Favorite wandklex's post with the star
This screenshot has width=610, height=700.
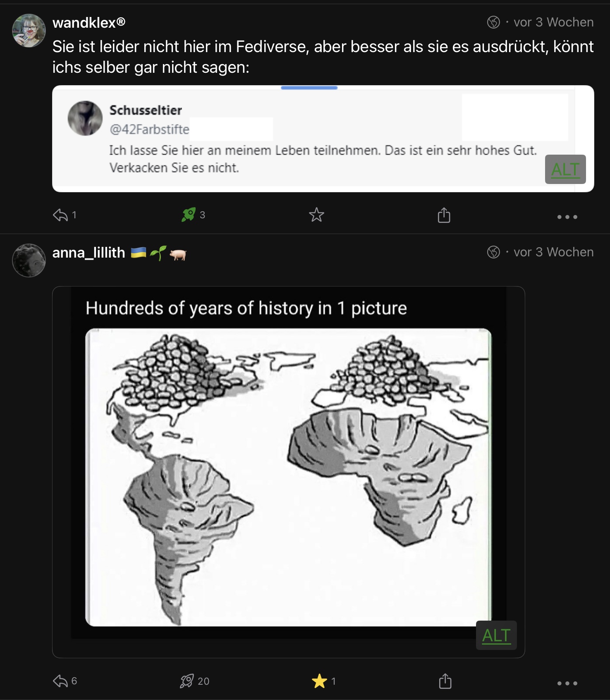(316, 215)
